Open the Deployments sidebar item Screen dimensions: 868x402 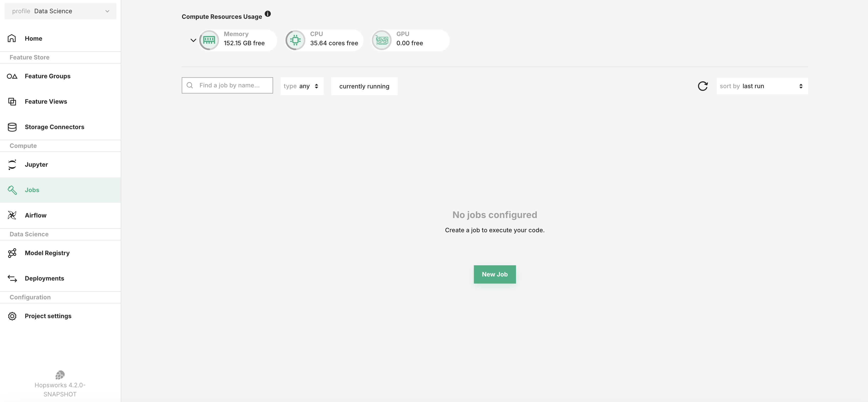coord(44,278)
